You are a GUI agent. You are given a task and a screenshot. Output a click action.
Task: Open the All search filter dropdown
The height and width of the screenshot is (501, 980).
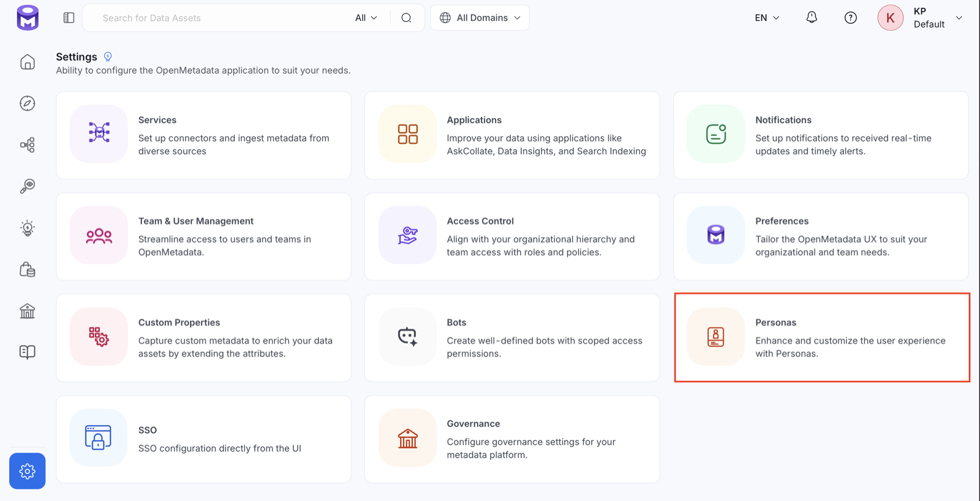[366, 18]
